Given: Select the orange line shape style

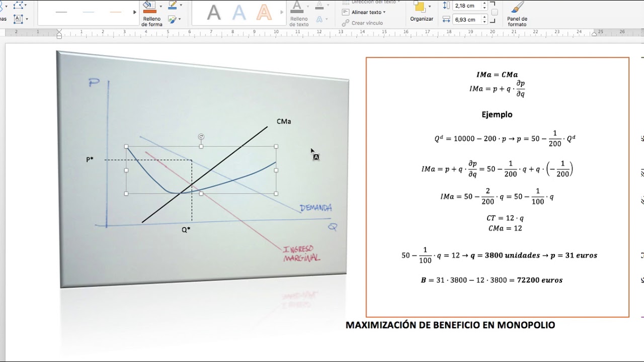Looking at the screenshot, I should point(116,12).
